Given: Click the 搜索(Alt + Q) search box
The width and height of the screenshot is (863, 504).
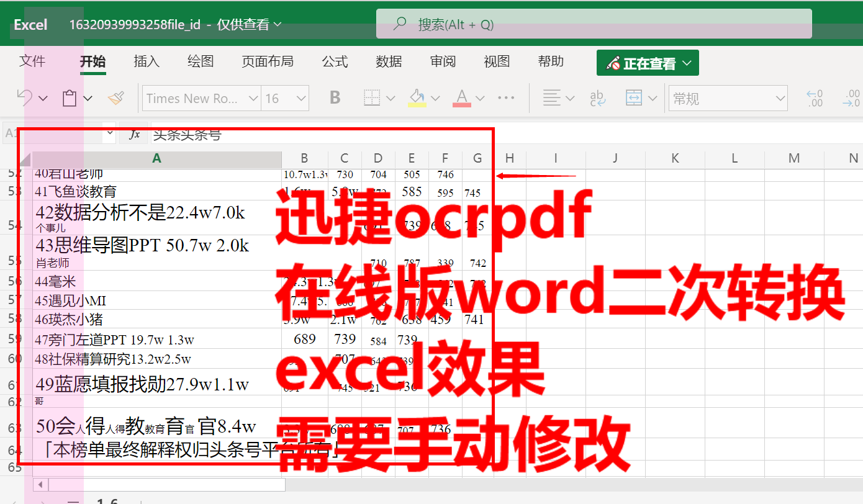Looking at the screenshot, I should (x=594, y=24).
